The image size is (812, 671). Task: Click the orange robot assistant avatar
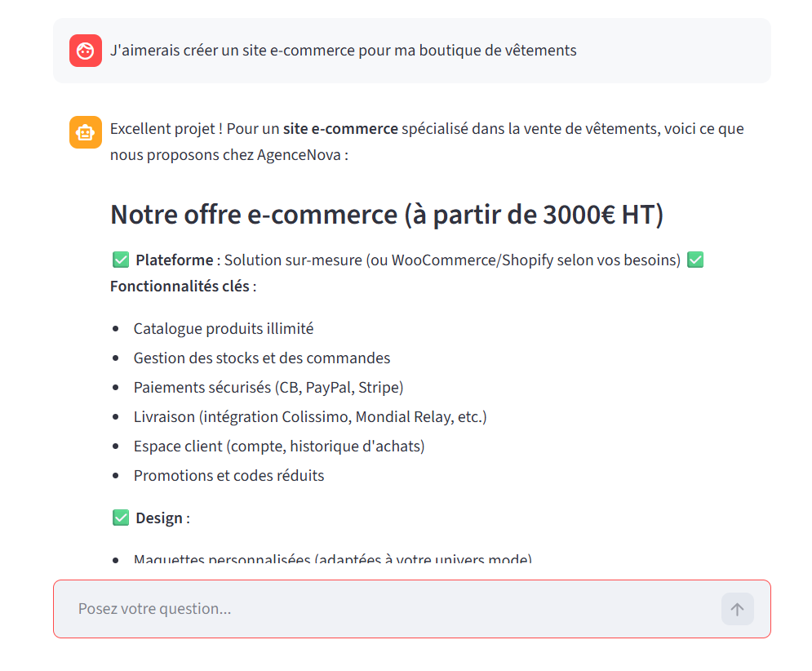pos(86,132)
